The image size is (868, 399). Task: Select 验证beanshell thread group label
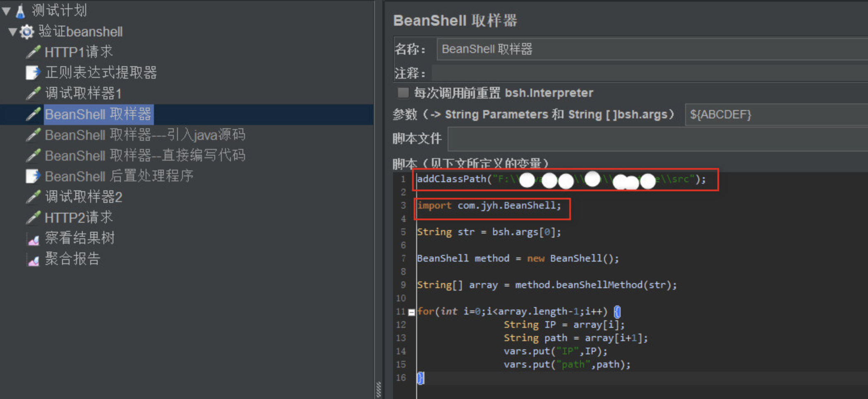(81, 32)
